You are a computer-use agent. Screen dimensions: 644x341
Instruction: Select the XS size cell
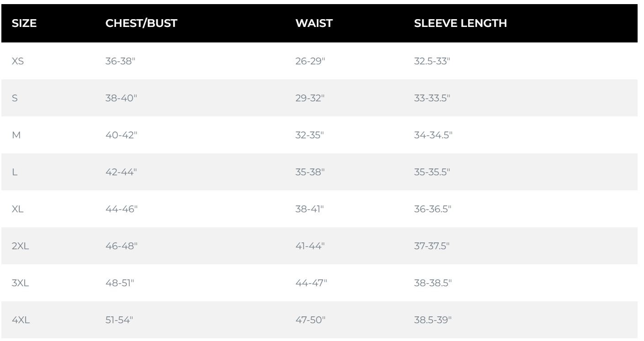pos(17,61)
